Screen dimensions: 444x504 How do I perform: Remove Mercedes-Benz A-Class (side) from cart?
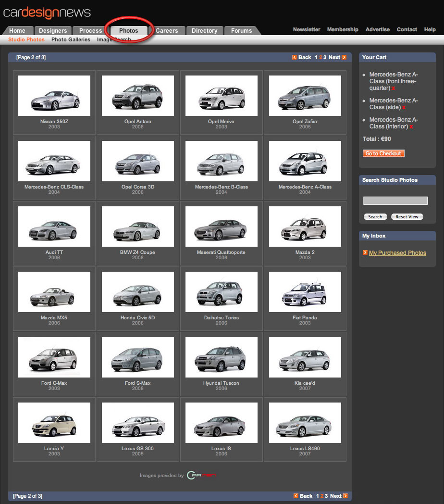pos(404,108)
